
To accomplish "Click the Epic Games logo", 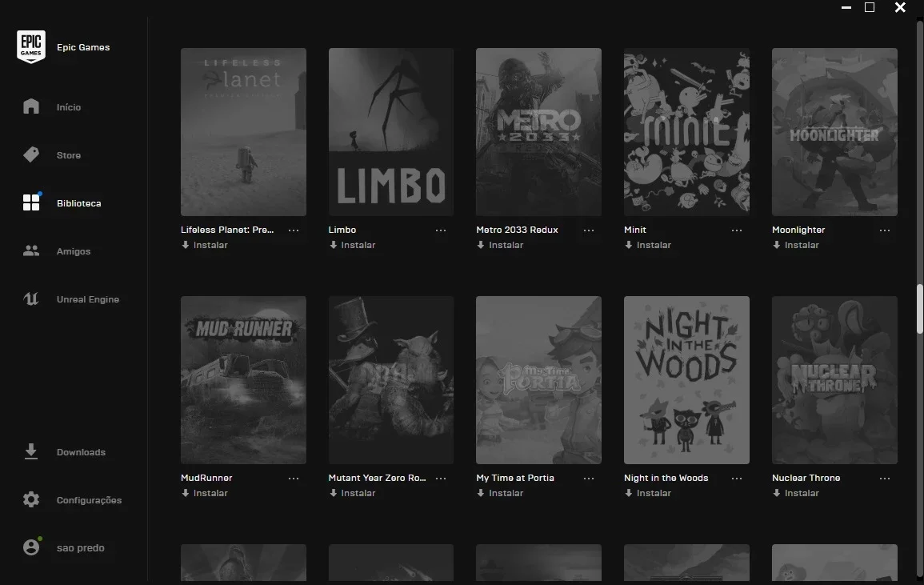I will 30,46.
